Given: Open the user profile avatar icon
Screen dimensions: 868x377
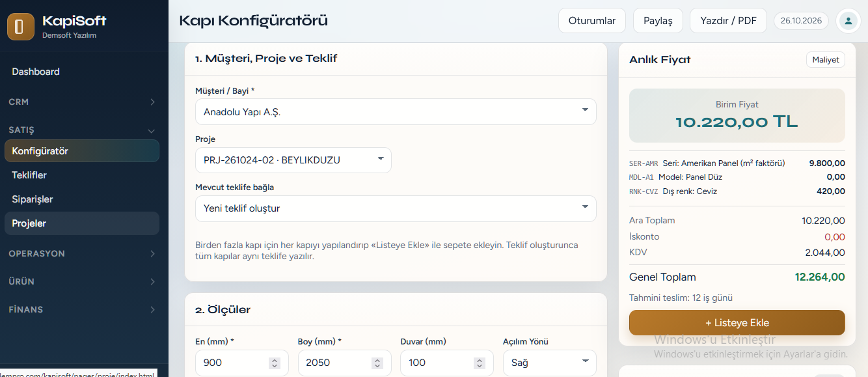Looking at the screenshot, I should 848,21.
